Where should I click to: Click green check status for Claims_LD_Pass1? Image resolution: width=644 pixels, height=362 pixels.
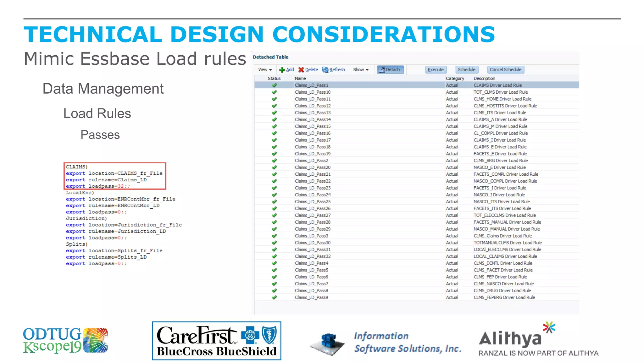click(274, 85)
